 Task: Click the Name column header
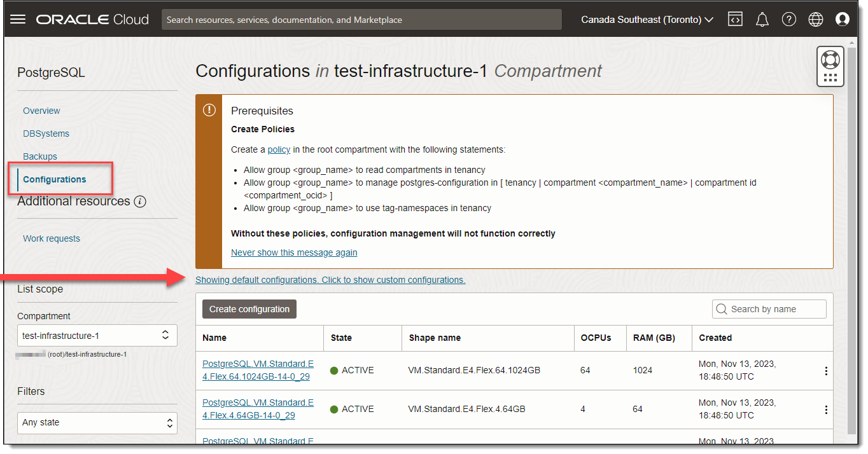[x=214, y=338]
